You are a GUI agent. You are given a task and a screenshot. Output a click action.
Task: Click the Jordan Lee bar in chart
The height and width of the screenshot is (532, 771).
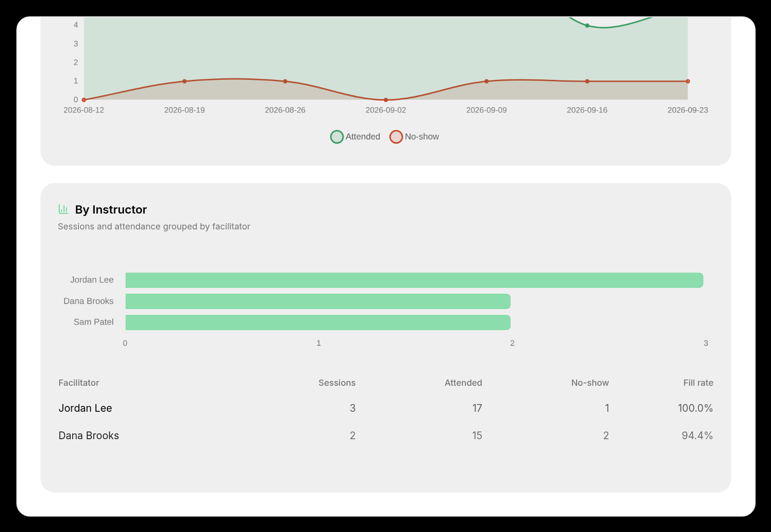point(414,280)
